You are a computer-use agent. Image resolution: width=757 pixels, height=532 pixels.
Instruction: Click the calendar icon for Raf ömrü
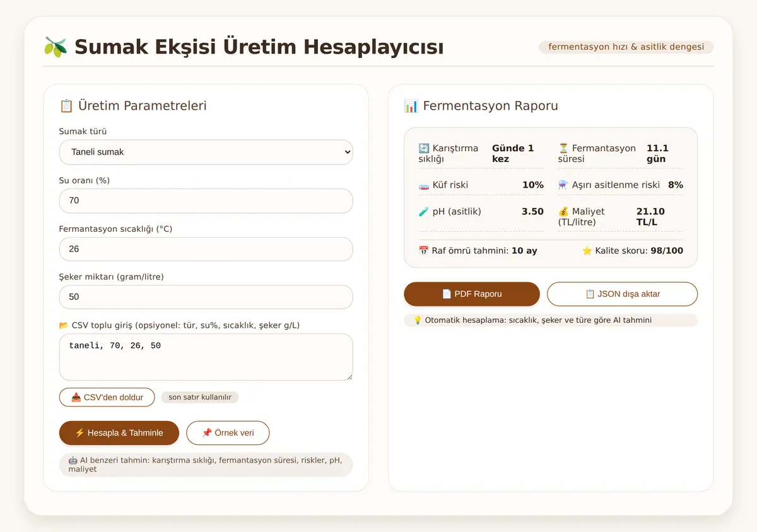point(424,251)
